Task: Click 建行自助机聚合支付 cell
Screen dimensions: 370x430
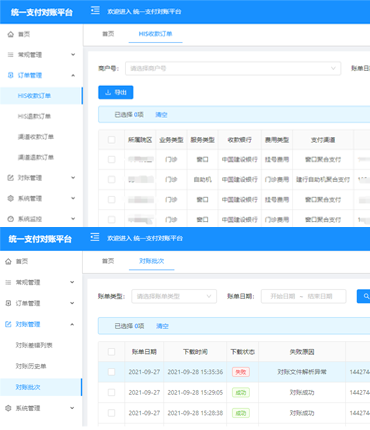Action: point(323,180)
